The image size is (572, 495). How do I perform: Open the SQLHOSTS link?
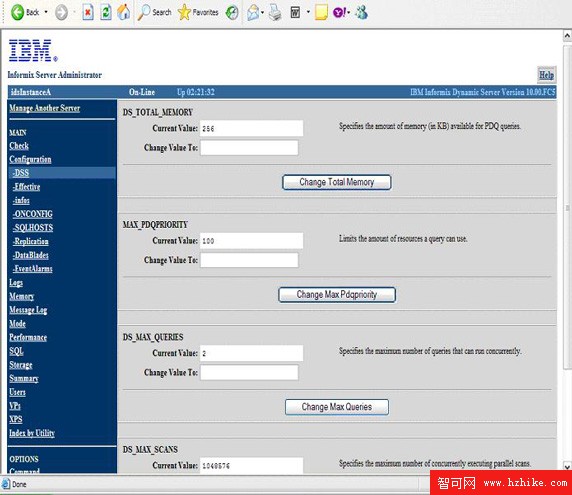point(33,228)
